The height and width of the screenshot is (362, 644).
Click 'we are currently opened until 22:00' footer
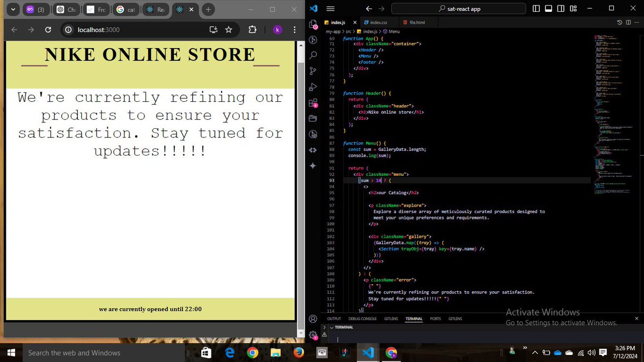click(x=150, y=309)
